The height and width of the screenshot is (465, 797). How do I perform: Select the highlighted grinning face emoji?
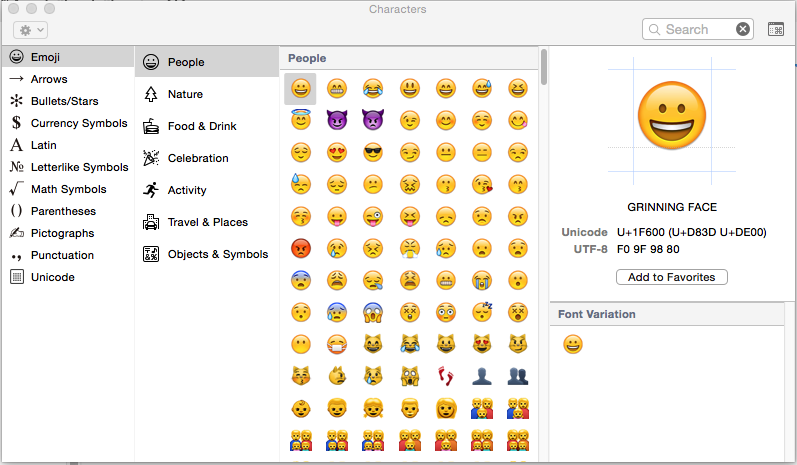coord(300,88)
